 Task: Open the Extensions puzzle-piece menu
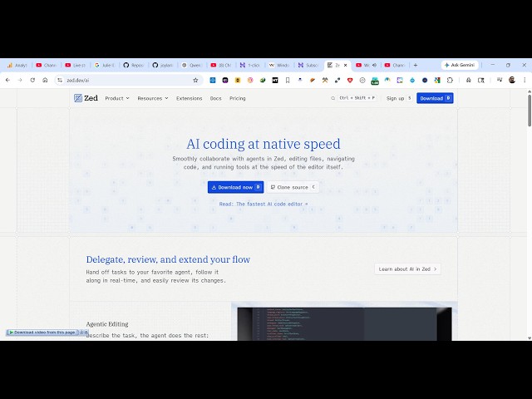point(450,80)
